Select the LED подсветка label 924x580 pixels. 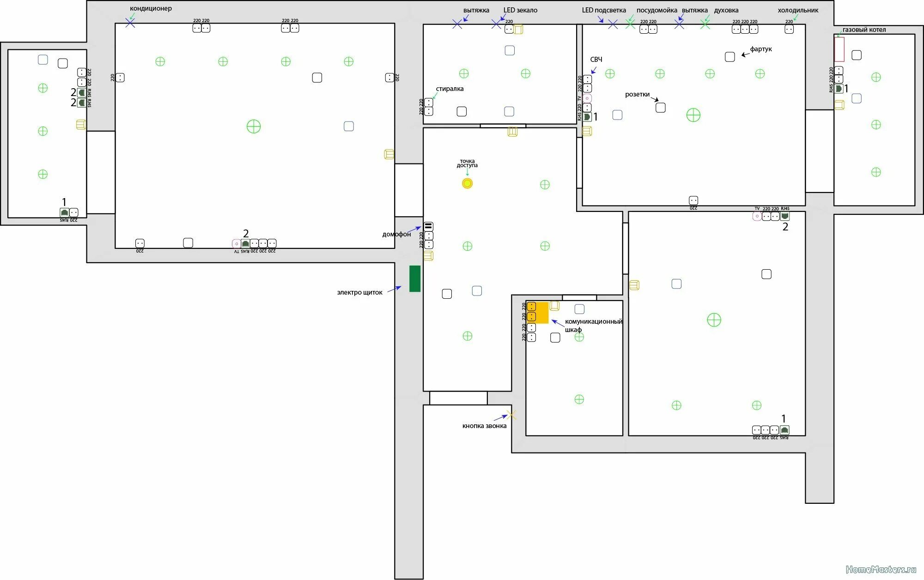(x=604, y=10)
